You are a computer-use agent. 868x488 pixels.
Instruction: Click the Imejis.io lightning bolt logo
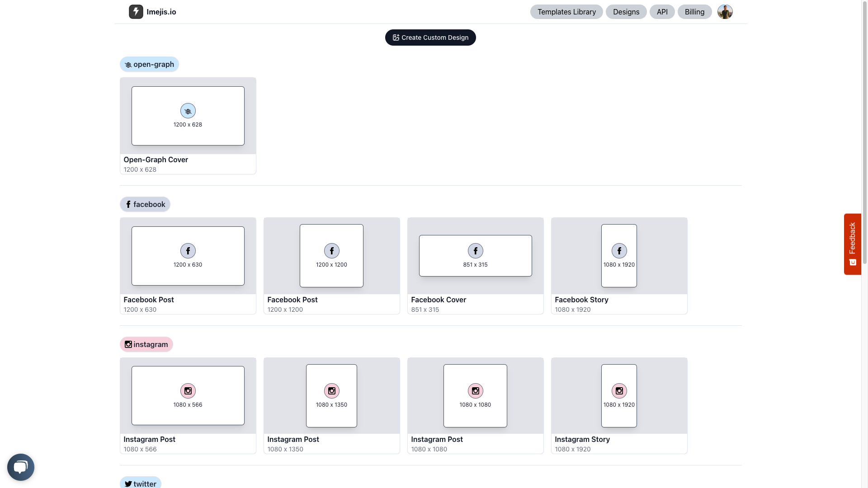pos(136,12)
